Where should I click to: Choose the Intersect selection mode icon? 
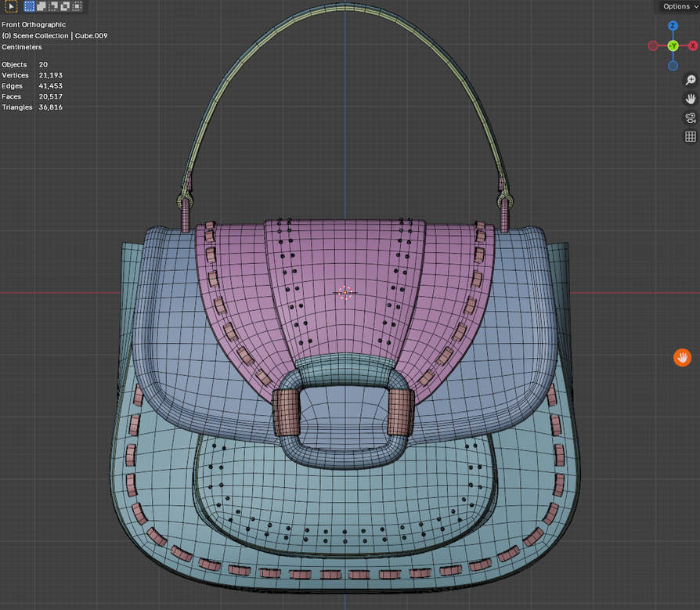coord(77,6)
